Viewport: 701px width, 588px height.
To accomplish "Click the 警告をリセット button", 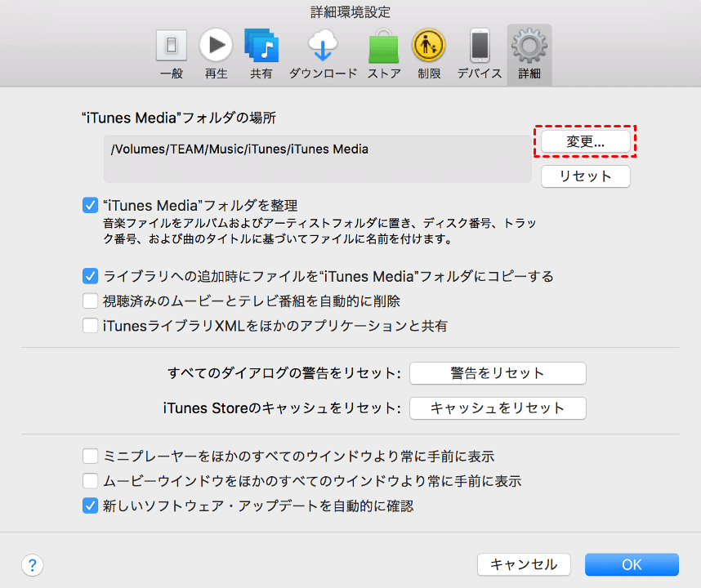I will (497, 373).
